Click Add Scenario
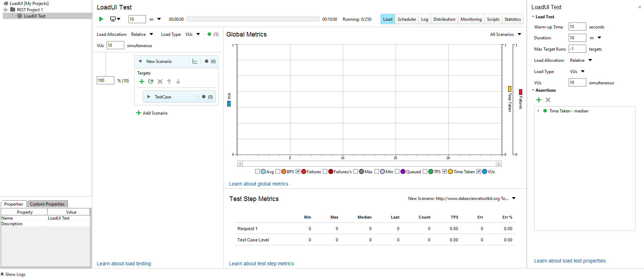The width and height of the screenshot is (644, 279). point(152,113)
